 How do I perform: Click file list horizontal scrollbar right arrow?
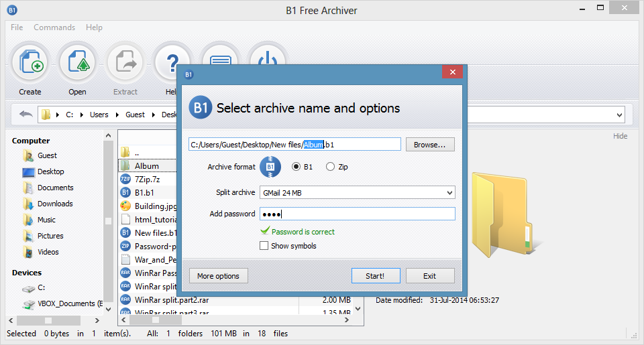pyautogui.click(x=347, y=320)
